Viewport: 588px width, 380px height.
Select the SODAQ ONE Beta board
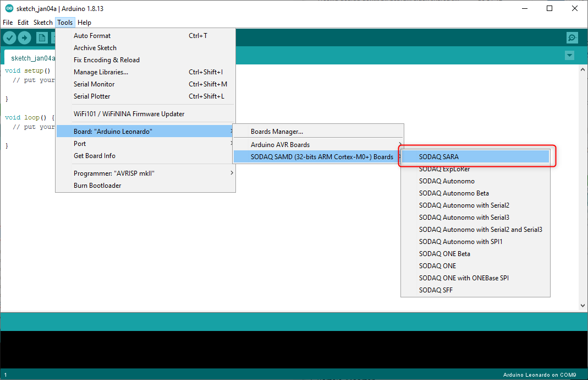(475, 253)
